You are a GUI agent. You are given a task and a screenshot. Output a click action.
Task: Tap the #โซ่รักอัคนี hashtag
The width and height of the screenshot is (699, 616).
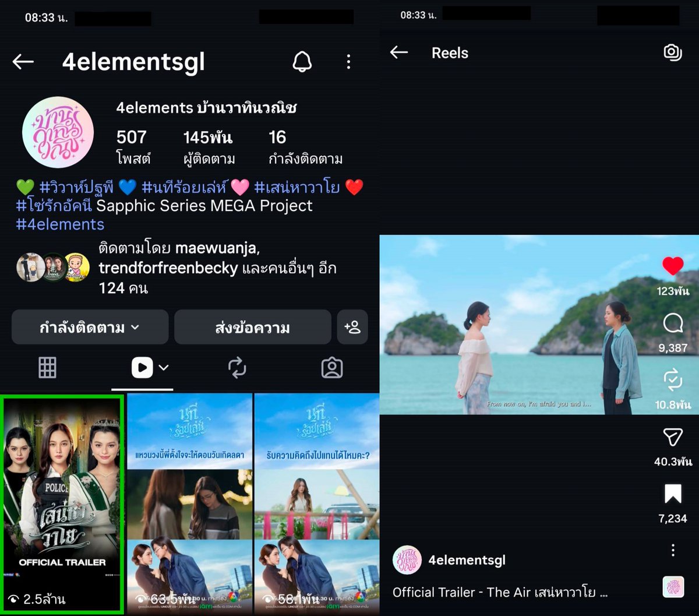(54, 206)
